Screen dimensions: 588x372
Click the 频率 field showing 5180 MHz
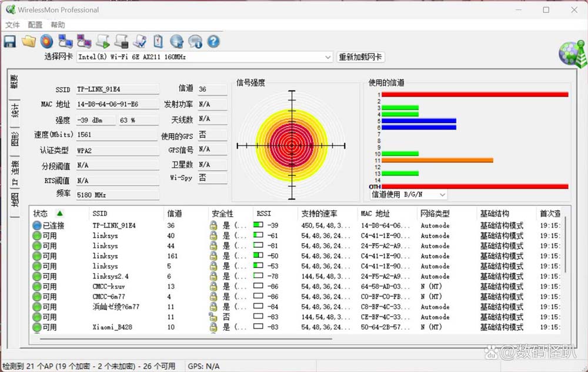(118, 195)
